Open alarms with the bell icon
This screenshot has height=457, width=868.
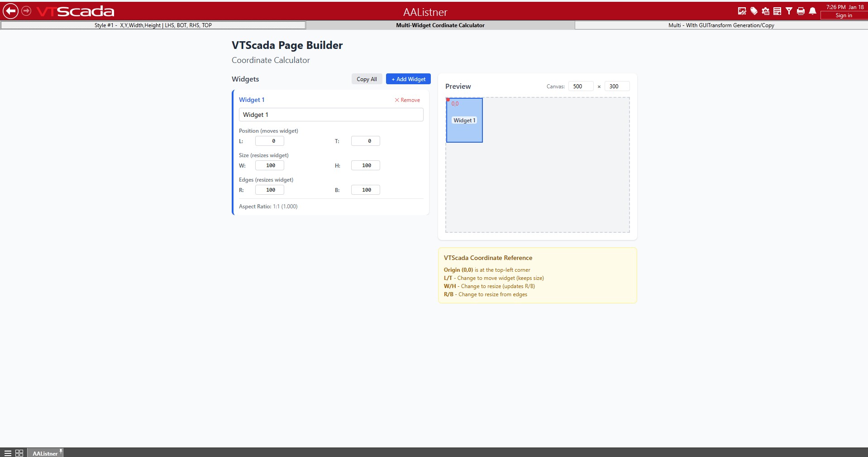(x=812, y=11)
